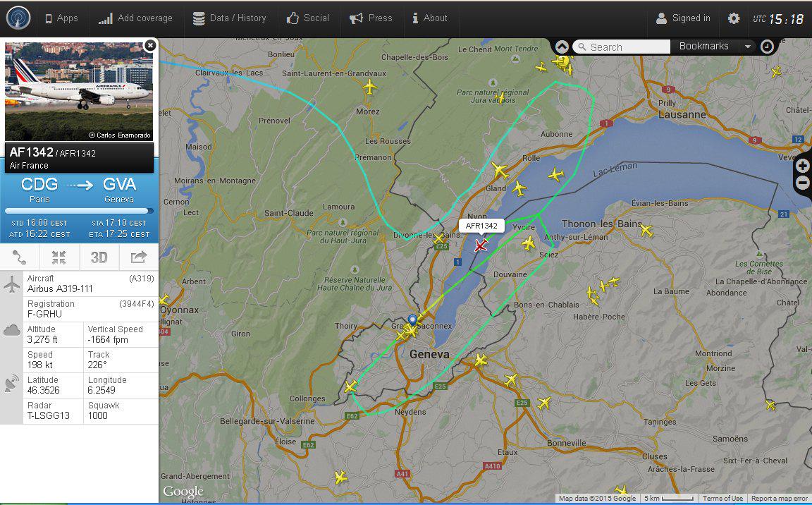Zoom out on the map
Screen dimensions: 812x505
tap(802, 183)
